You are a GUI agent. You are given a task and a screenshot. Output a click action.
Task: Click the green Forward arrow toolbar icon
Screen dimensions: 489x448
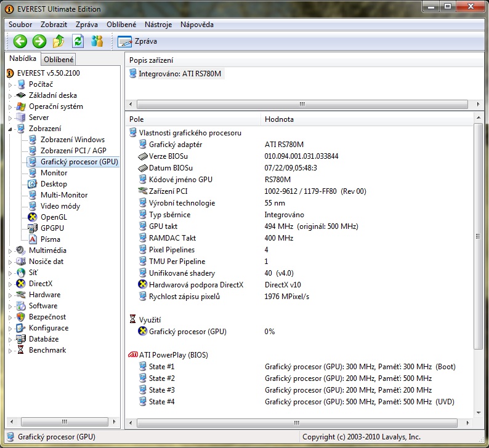39,41
